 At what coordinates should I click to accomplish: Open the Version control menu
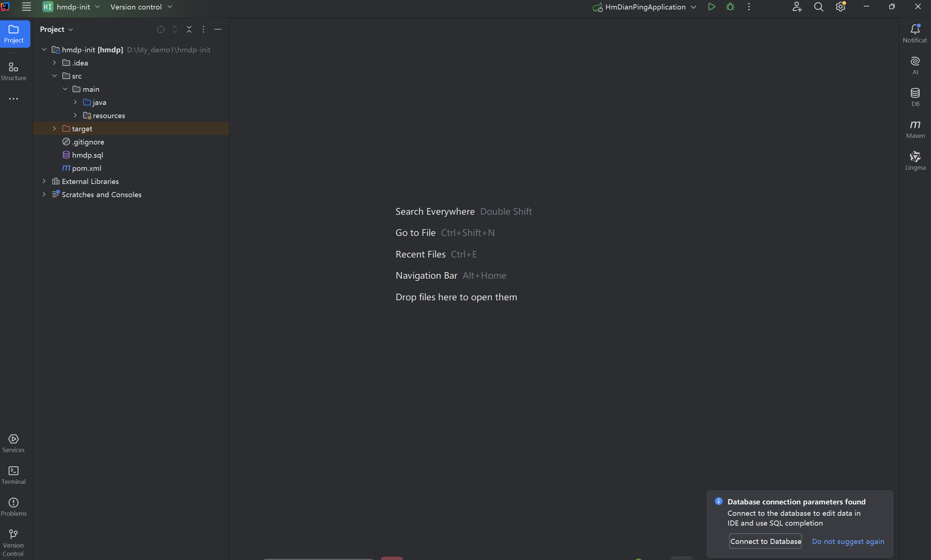point(141,7)
